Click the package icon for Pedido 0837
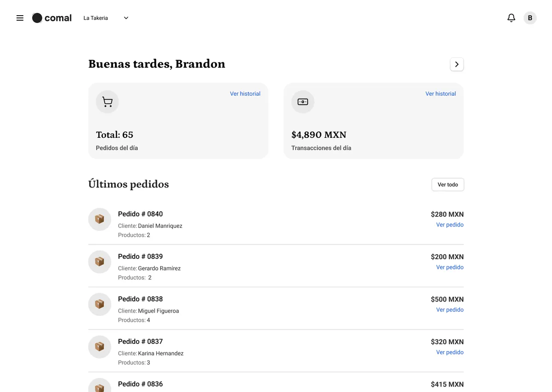Screen dimensions: 552x392 (x=99, y=347)
